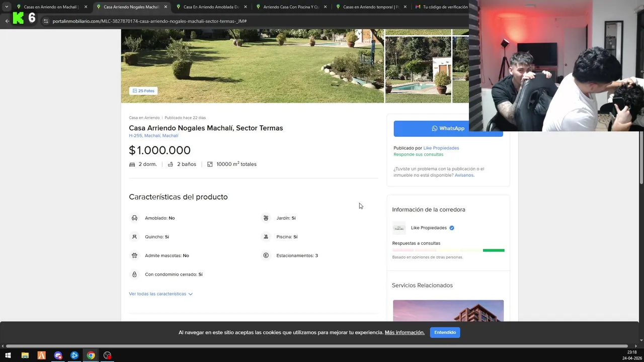Click the WhatsApp contact button

[x=448, y=128]
